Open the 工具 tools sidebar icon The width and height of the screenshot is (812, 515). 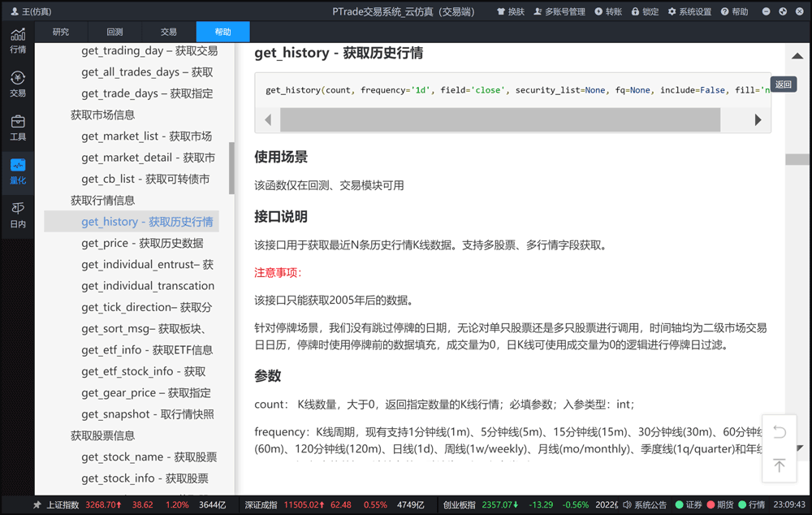click(x=18, y=128)
